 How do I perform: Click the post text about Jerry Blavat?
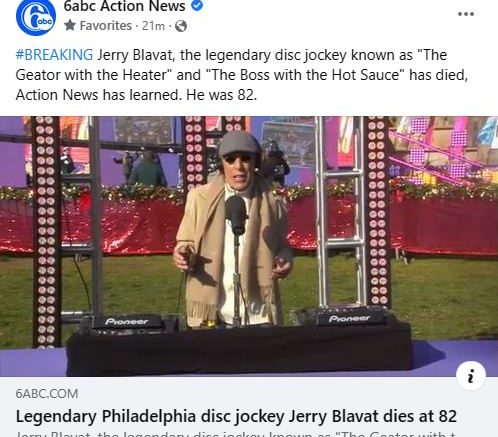(x=242, y=75)
